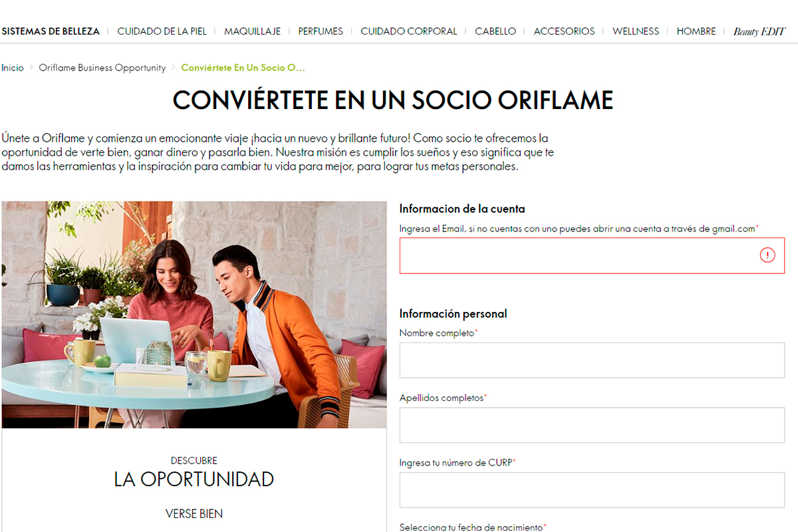This screenshot has height=532, width=798.
Task: Click the LA OPORTUNIDAD heading
Action: 194,479
